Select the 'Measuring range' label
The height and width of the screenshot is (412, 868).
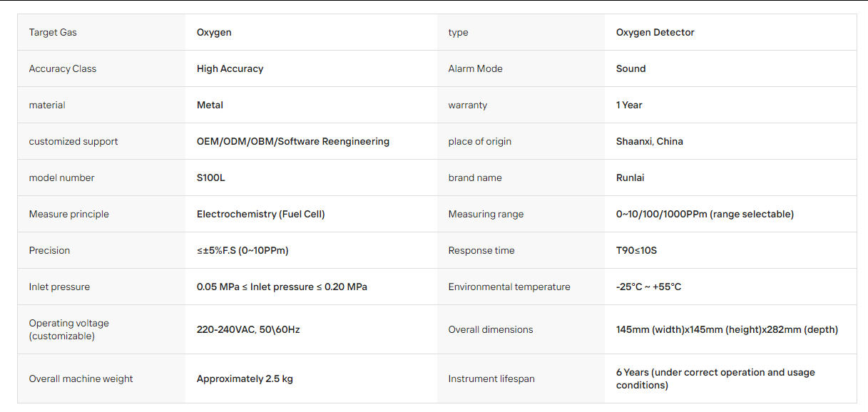tap(486, 214)
